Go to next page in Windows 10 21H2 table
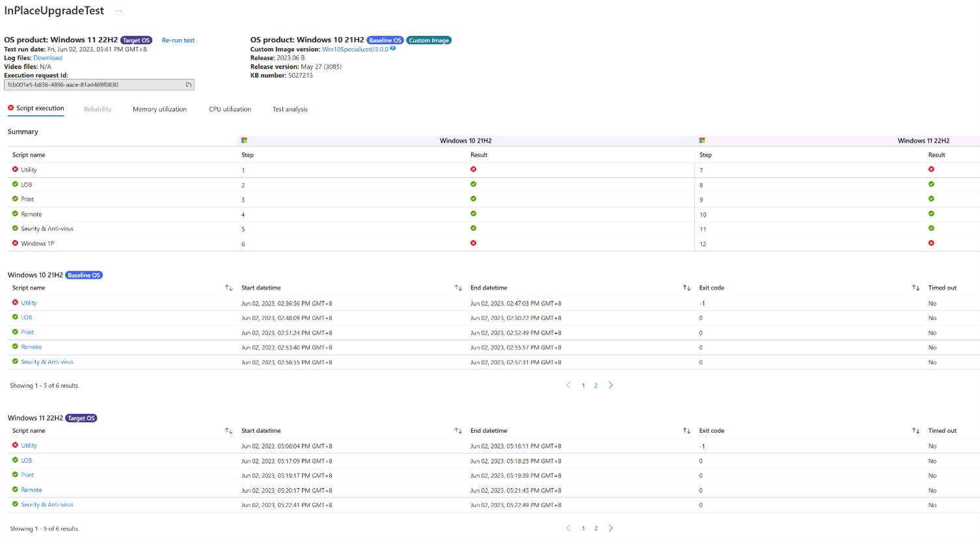The height and width of the screenshot is (537, 980). (x=610, y=385)
